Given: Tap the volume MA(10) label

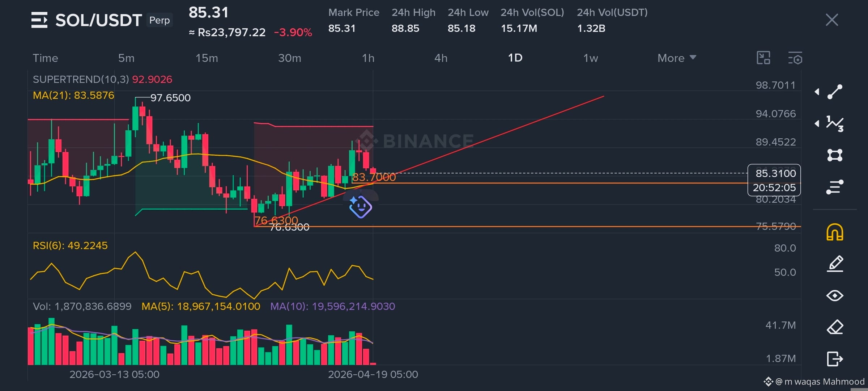Looking at the screenshot, I should click(332, 306).
